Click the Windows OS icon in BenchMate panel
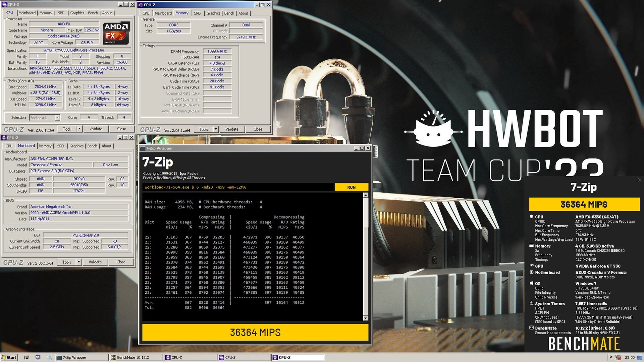 point(531,283)
